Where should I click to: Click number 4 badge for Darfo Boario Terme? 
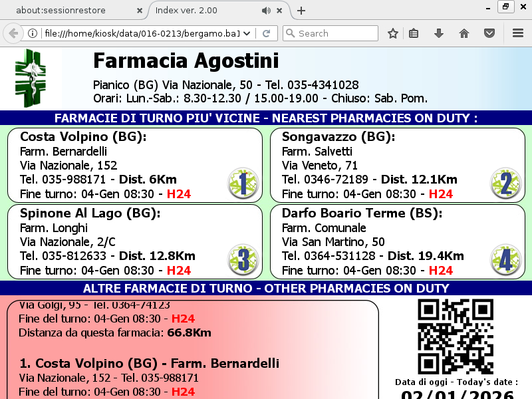tap(505, 259)
